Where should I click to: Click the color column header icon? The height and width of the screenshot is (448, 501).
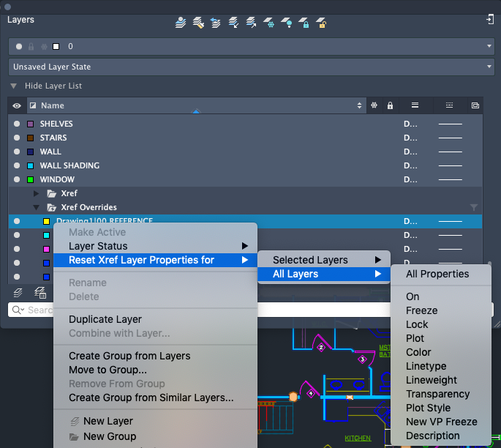tap(33, 105)
